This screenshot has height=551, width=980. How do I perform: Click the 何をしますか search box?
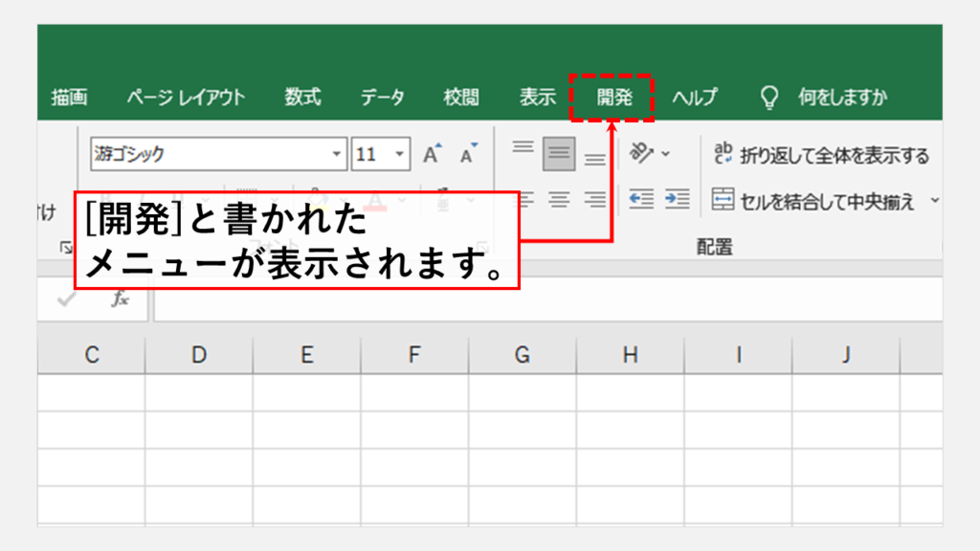pyautogui.click(x=842, y=98)
